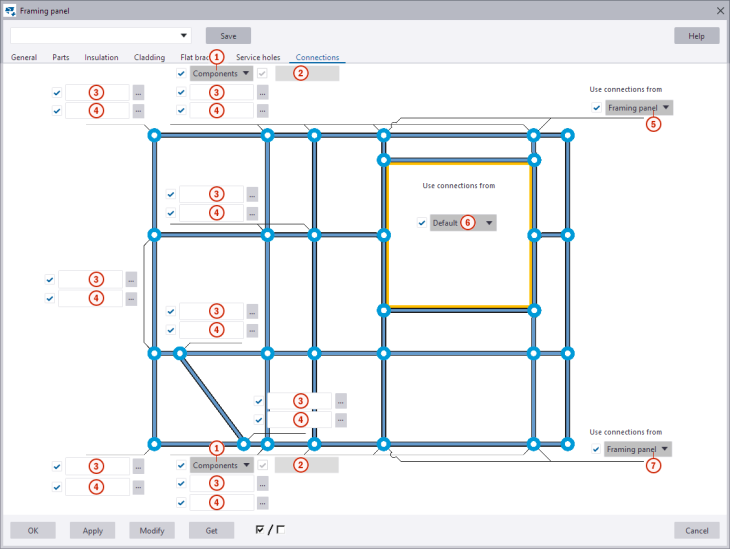Select the Connections tab

click(x=317, y=57)
